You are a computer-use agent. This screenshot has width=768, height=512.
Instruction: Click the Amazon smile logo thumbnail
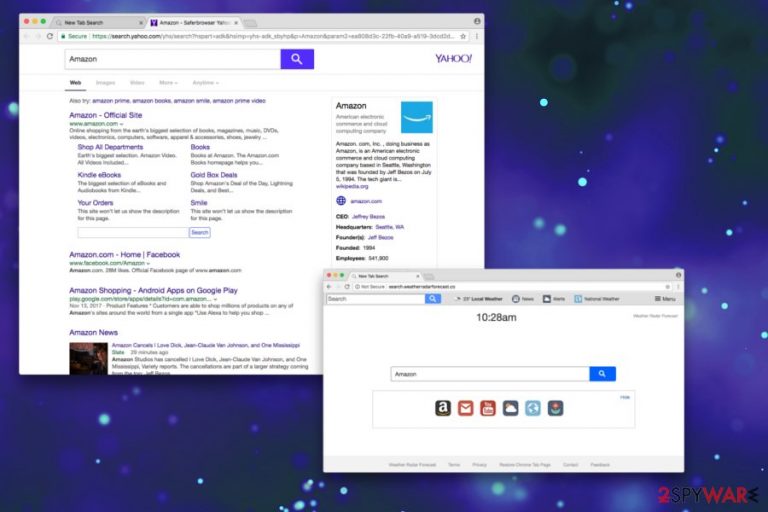(416, 117)
